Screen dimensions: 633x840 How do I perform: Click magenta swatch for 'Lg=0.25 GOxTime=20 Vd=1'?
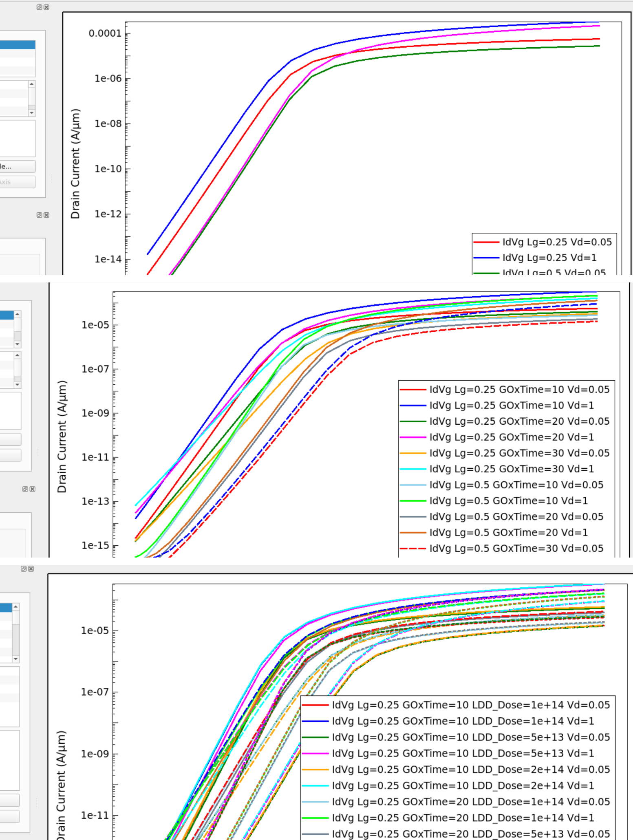tap(413, 437)
